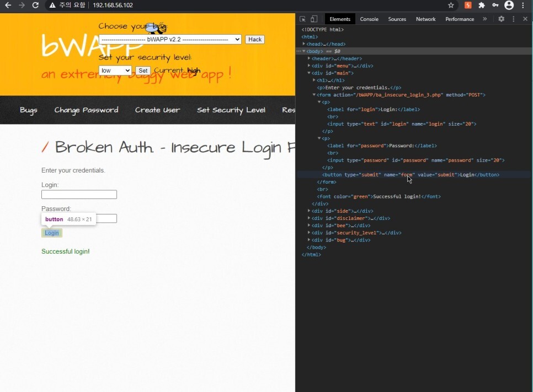
Task: Focus the Login text field
Action: [79, 194]
